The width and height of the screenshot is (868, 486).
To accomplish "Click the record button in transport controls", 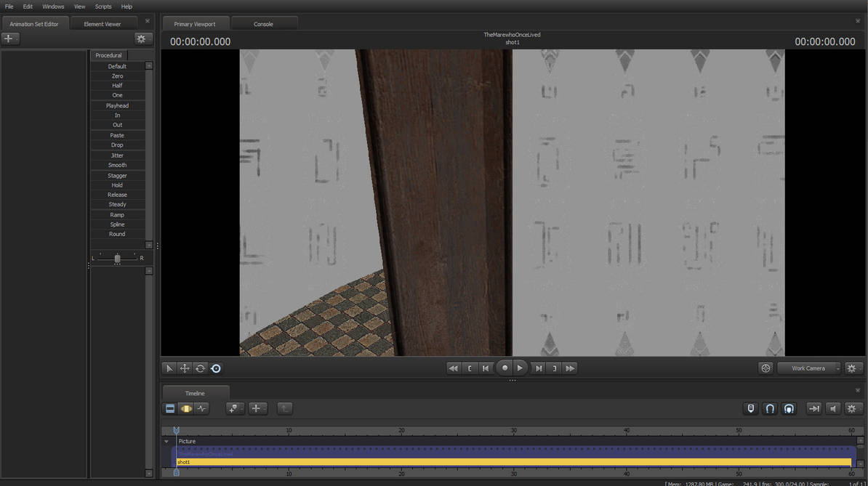I will point(505,368).
